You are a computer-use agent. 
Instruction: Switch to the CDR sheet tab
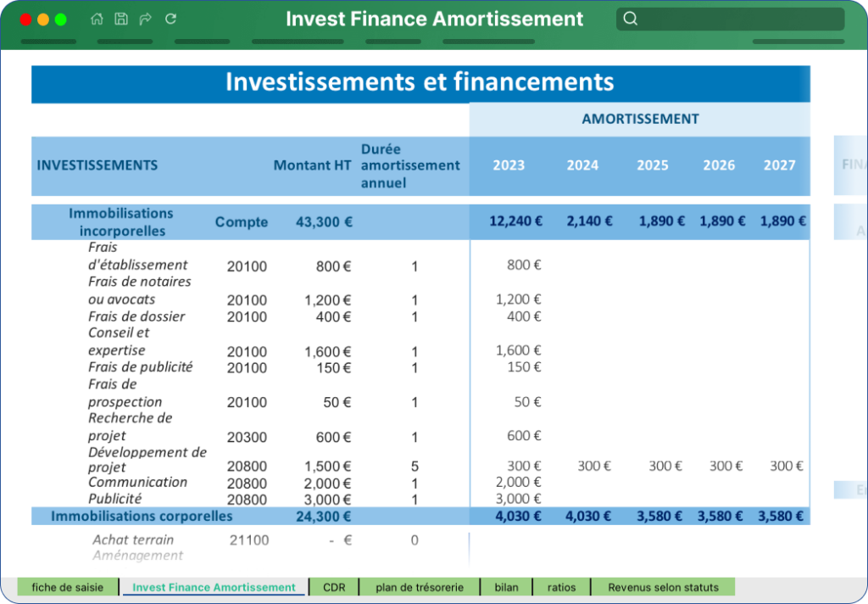tap(334, 587)
